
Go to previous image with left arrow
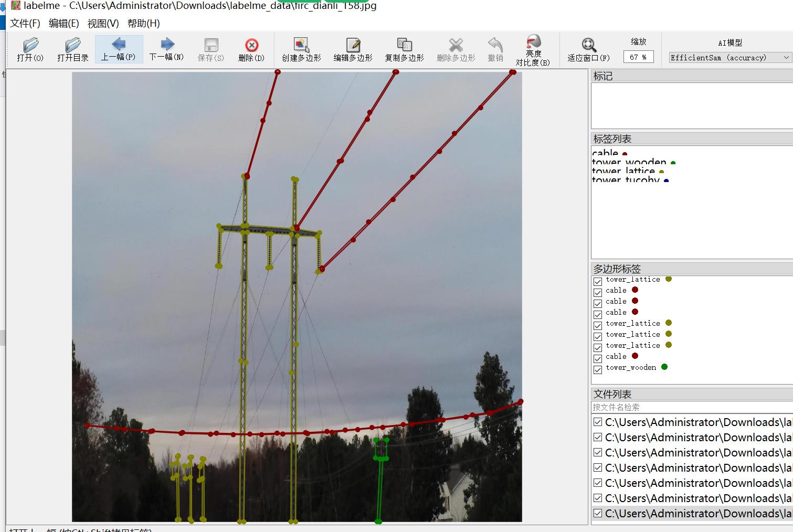(119, 45)
